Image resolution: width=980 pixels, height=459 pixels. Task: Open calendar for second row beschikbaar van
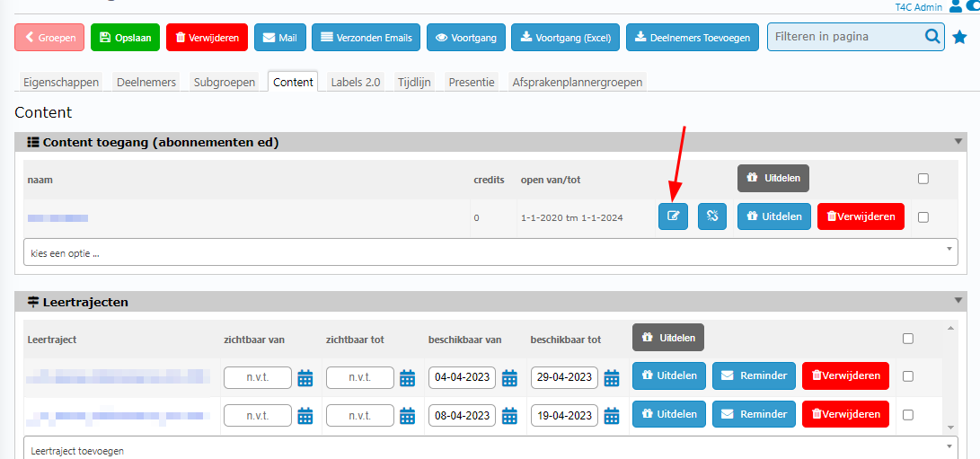[x=510, y=415]
